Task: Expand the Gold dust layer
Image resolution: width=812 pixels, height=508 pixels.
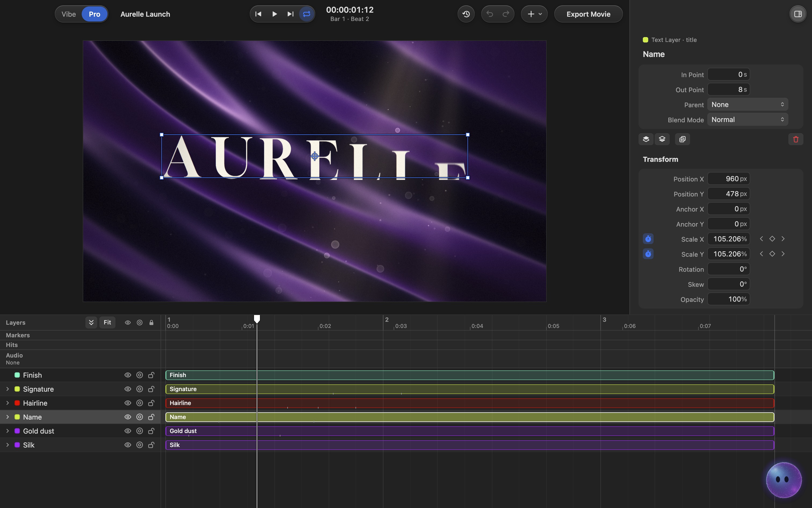Action: click(7, 431)
